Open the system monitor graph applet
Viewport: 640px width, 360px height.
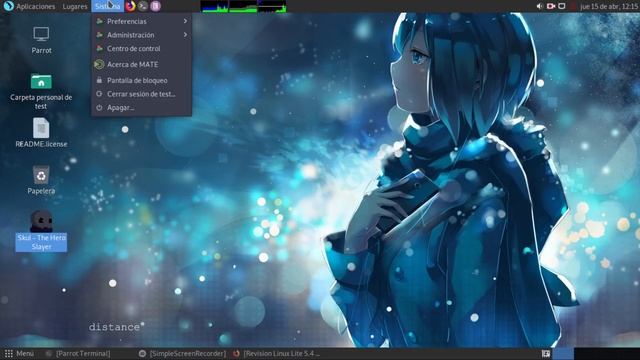243,6
